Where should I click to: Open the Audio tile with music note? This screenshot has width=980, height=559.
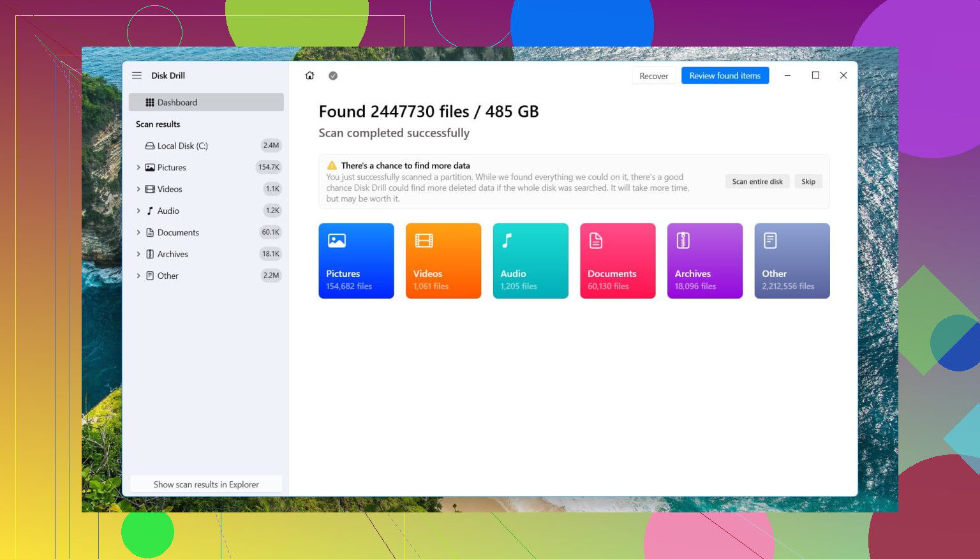(531, 261)
